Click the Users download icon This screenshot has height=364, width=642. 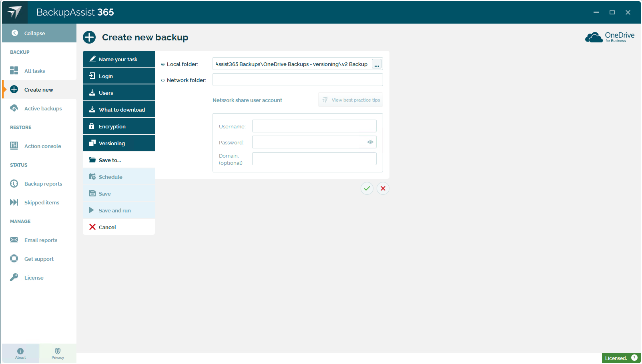click(92, 92)
